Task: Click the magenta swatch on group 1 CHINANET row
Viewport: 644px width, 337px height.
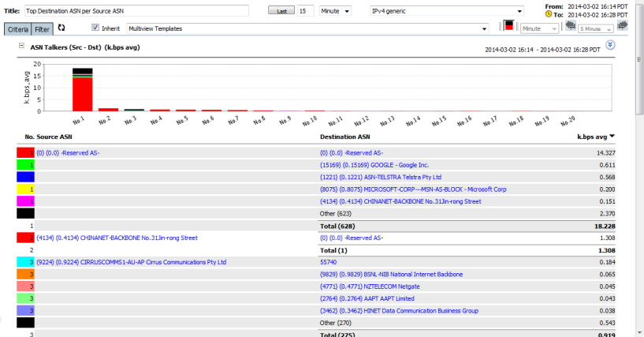Action: click(25, 201)
